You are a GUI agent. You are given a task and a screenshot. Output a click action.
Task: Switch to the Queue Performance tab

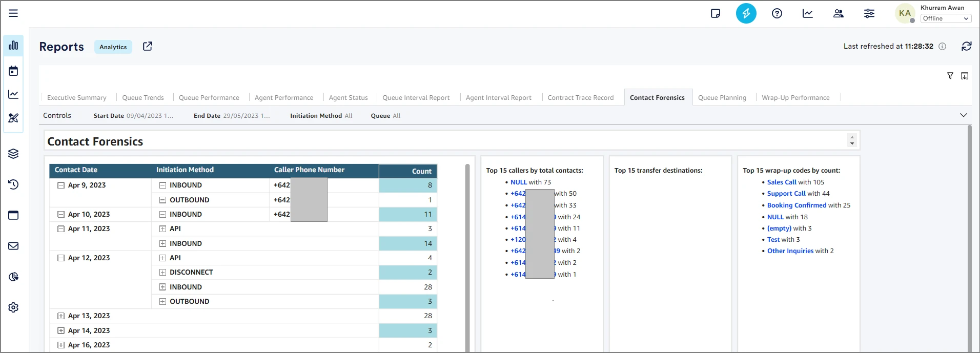209,98
